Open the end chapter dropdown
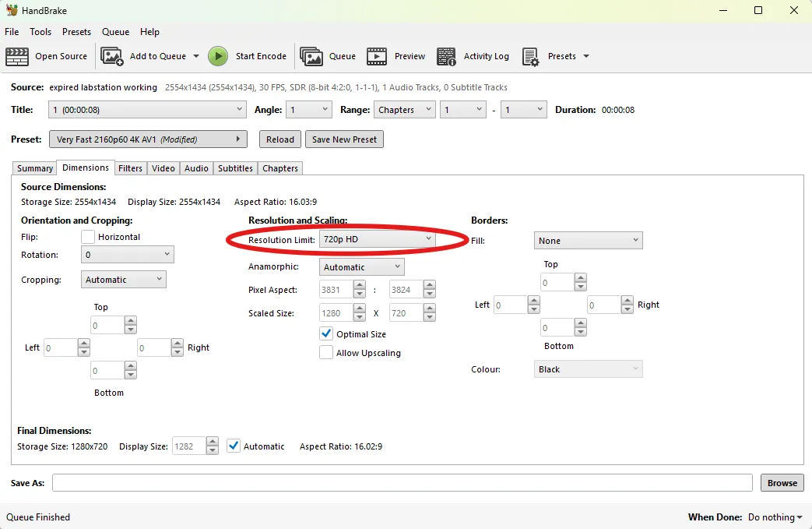The image size is (812, 529). (523, 110)
